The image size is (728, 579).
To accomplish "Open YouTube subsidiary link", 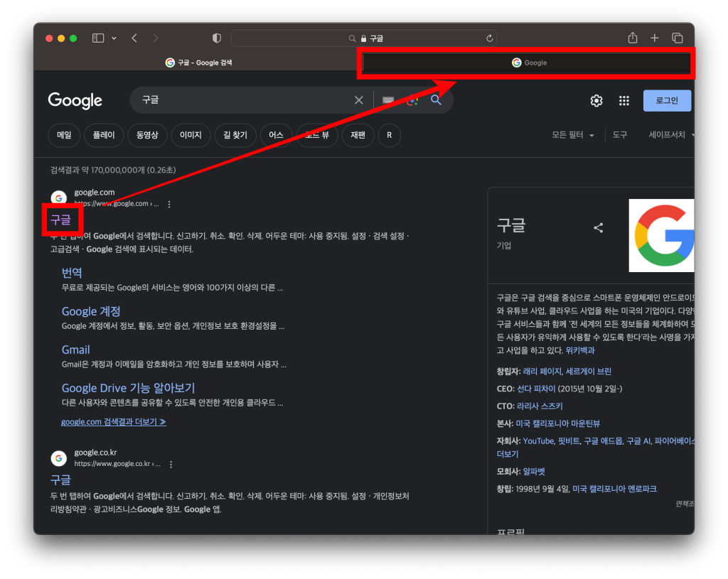I will [x=539, y=440].
